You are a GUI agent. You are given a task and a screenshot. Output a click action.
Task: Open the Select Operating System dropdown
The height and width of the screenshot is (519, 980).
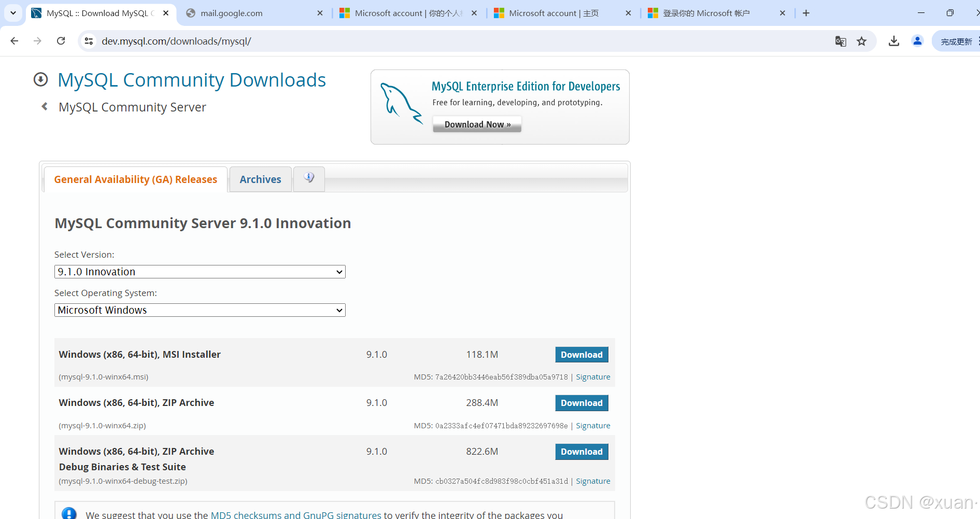[x=200, y=310]
